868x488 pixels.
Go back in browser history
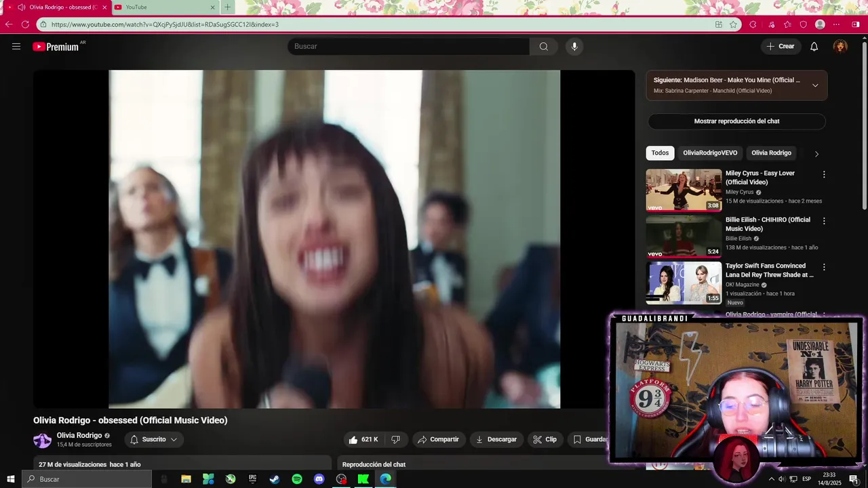tap(9, 24)
